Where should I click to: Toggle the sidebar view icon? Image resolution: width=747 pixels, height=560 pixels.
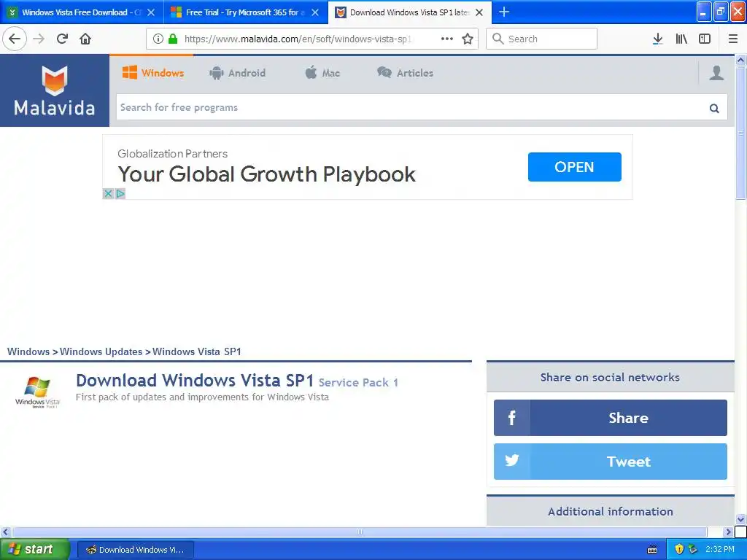pos(705,39)
